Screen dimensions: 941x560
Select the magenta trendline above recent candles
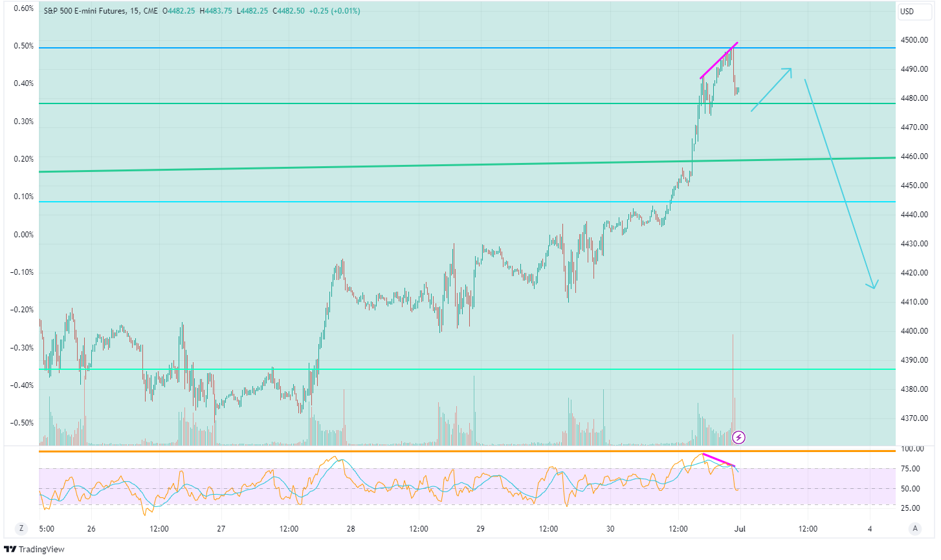tap(718, 61)
